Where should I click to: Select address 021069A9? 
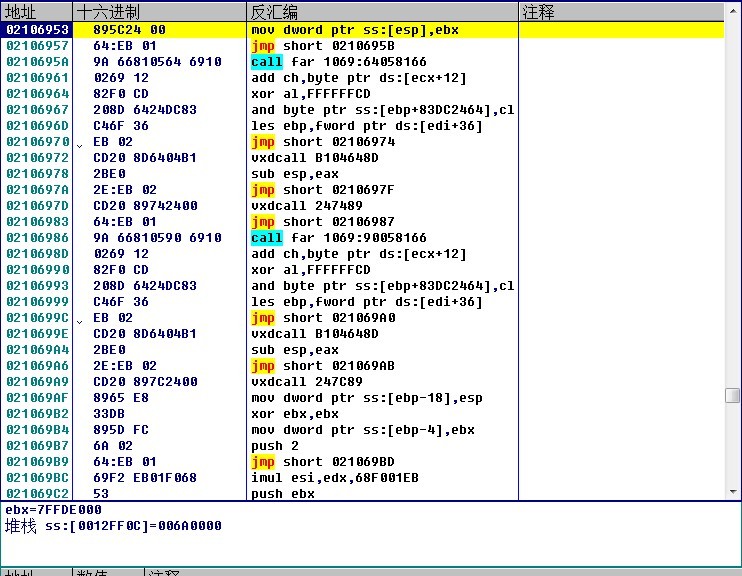tap(37, 382)
